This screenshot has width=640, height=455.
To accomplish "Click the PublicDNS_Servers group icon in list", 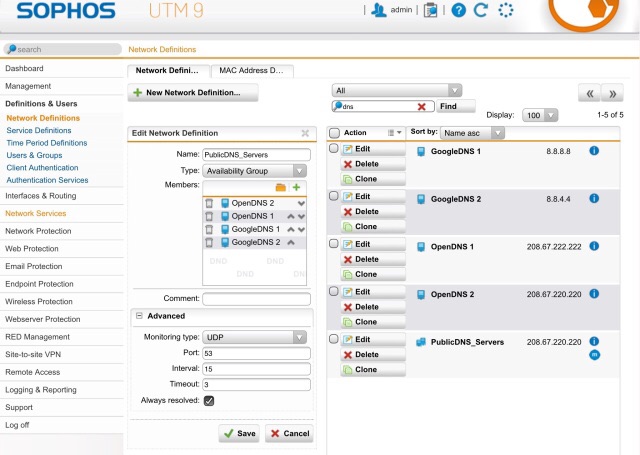I will 421,342.
